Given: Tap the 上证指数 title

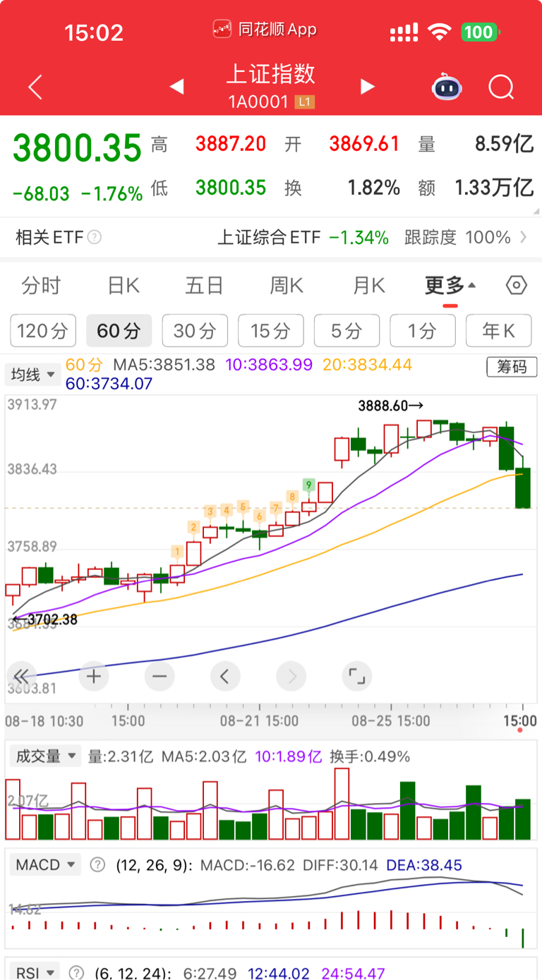Looking at the screenshot, I should point(271,74).
